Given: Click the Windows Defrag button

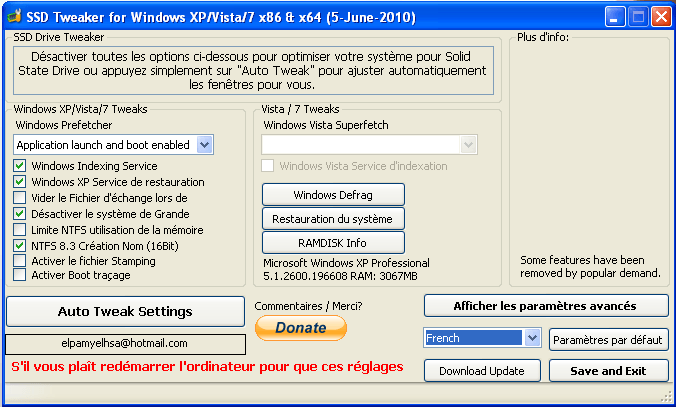Looking at the screenshot, I should [x=333, y=195].
